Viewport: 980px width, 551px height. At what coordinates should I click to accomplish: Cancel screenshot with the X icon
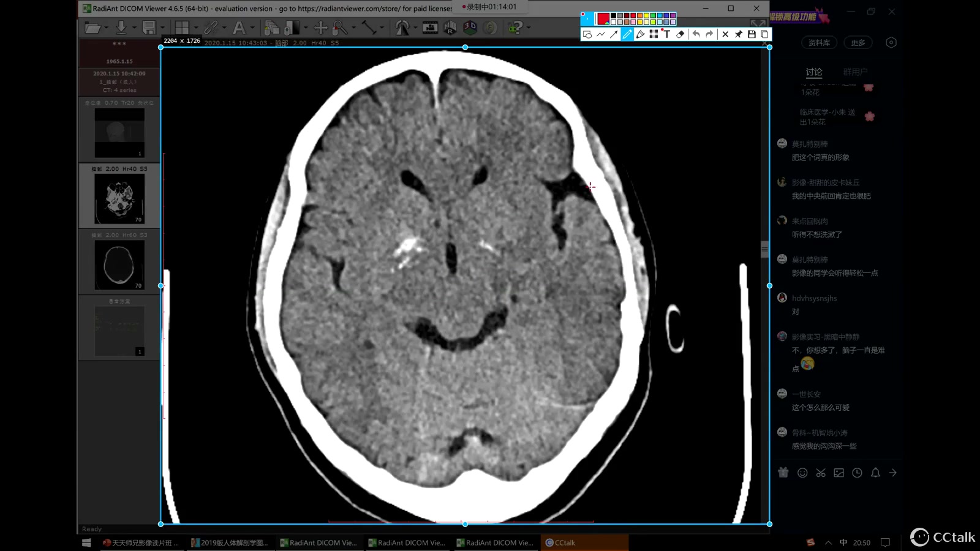[x=725, y=34]
